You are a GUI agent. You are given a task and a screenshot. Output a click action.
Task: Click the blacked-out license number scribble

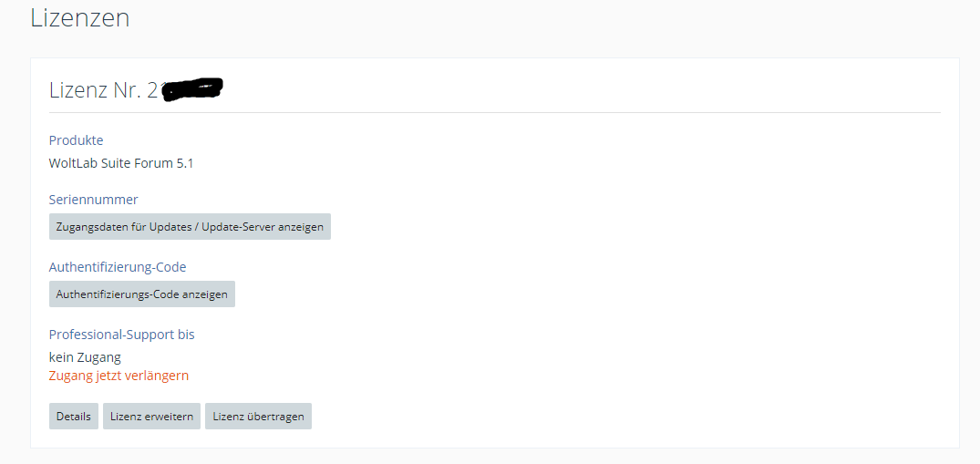193,90
